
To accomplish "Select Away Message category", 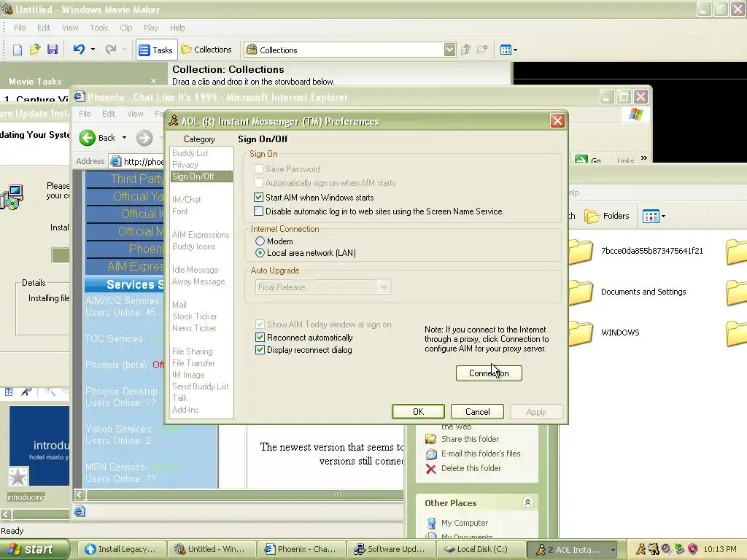I will (198, 281).
